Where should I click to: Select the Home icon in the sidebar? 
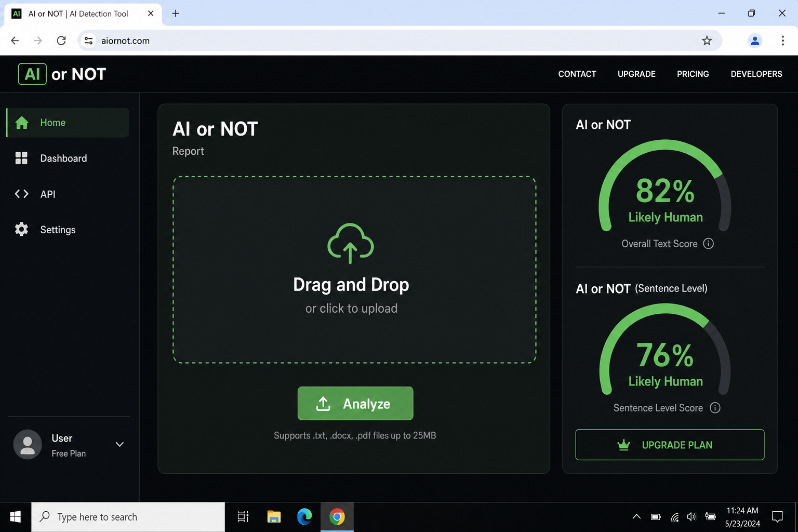pyautogui.click(x=22, y=122)
